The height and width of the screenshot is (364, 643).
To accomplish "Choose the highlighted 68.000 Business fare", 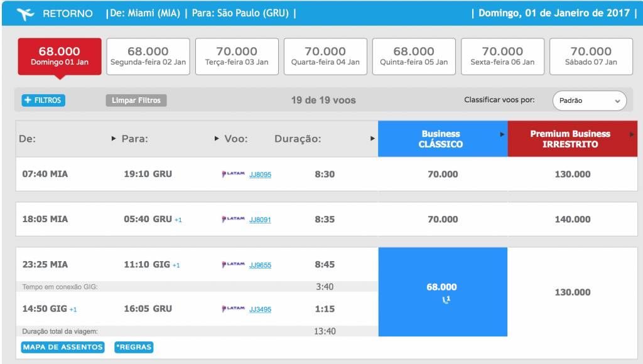I will pyautogui.click(x=443, y=292).
